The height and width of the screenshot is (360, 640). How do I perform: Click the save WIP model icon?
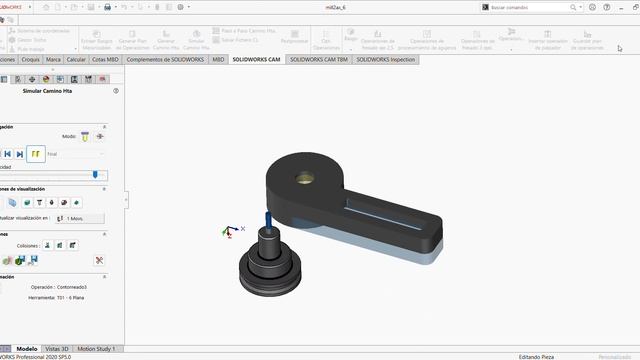pos(20,260)
